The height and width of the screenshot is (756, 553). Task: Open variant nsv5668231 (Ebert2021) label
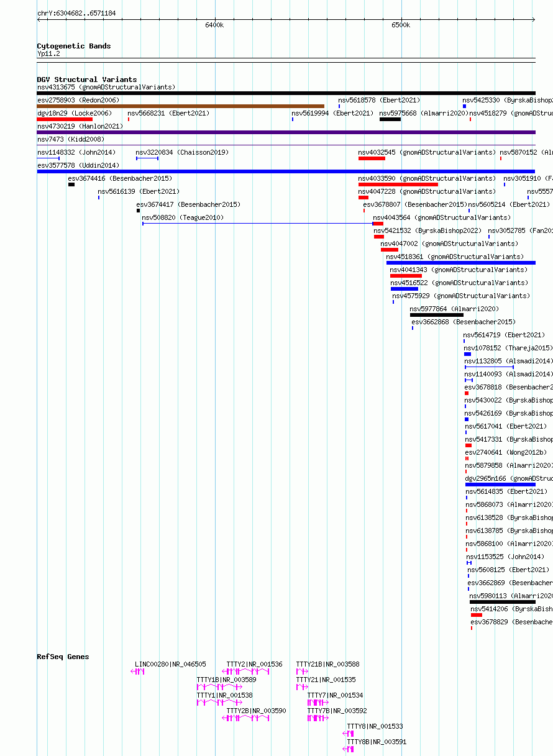(x=168, y=113)
